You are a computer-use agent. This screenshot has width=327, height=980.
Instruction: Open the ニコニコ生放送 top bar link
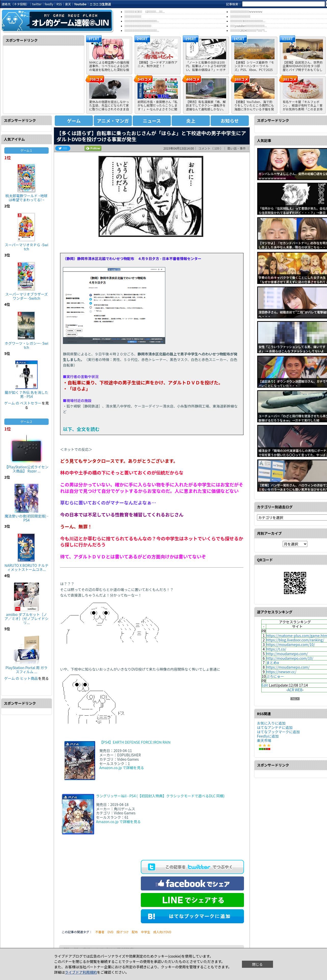point(100,4)
